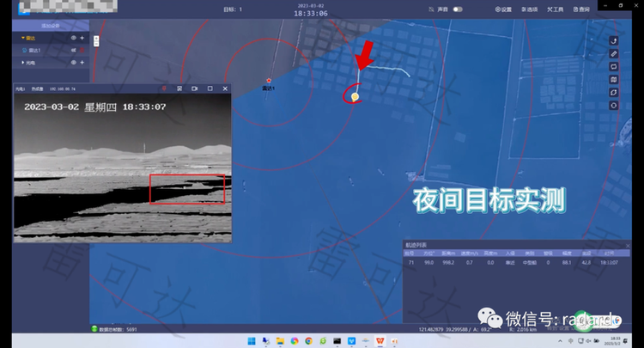Click the 目标: 1 target count label
Image resolution: width=644 pixels, height=348 pixels.
pyautogui.click(x=233, y=9)
